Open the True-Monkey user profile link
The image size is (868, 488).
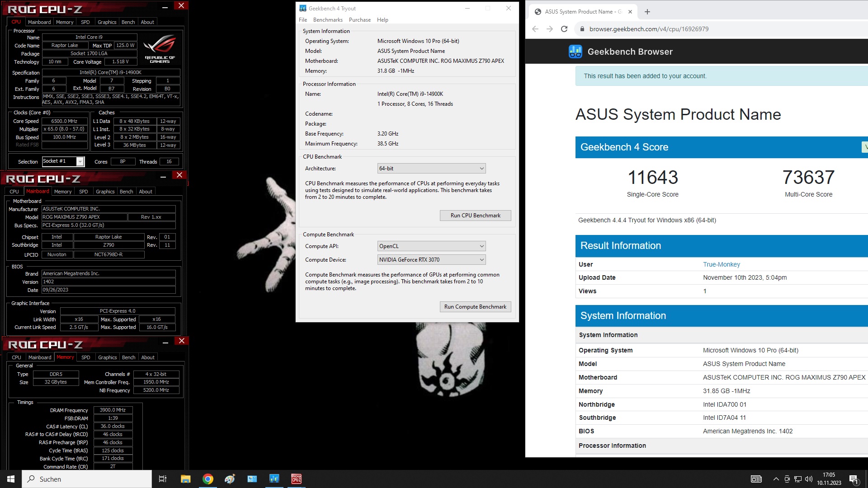click(722, 264)
